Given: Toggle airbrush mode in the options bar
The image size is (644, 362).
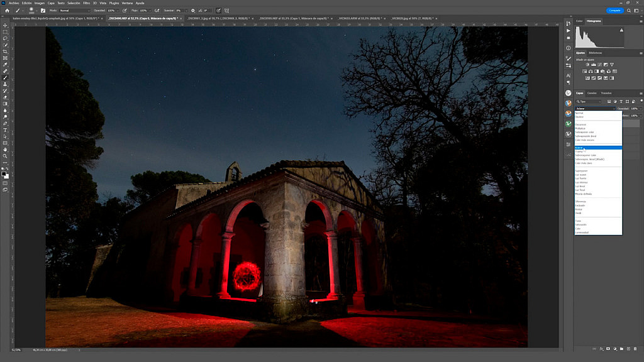Looking at the screenshot, I should point(157,10).
